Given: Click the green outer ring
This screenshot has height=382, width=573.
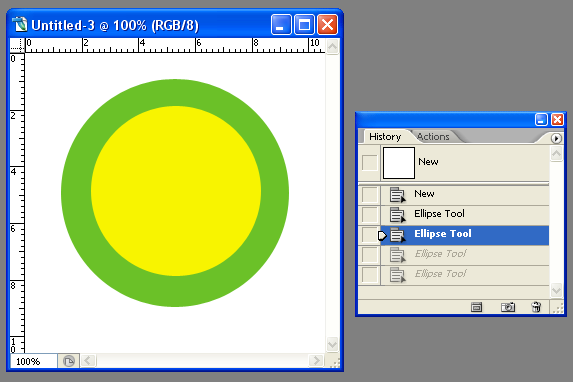Looking at the screenshot, I should coord(76,193).
